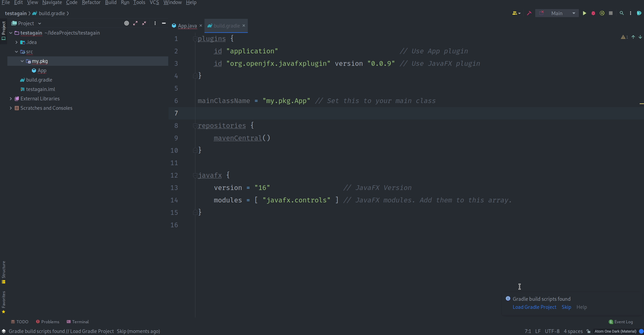Open the Navigate menu
Viewport: 644px width, 335px height.
52,3
